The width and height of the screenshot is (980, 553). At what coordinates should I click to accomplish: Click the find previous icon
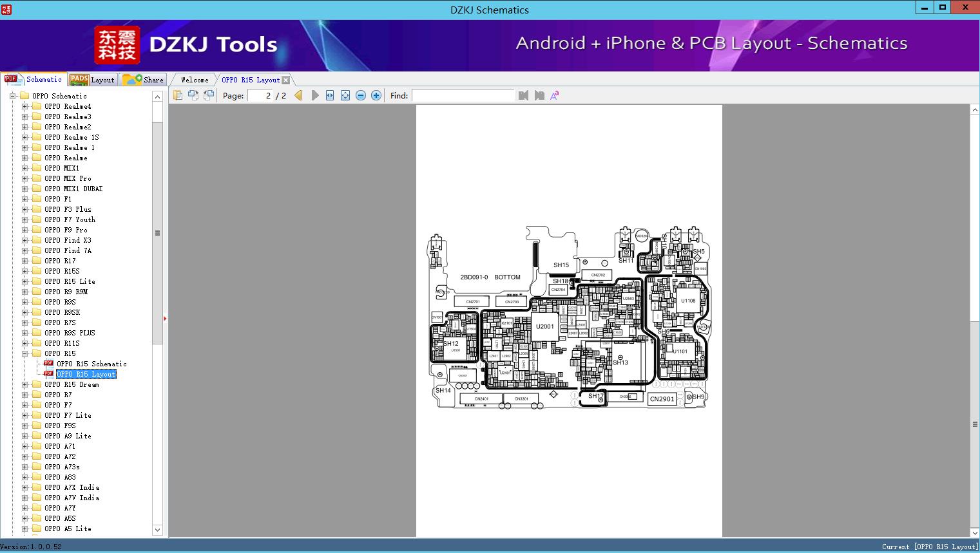523,95
